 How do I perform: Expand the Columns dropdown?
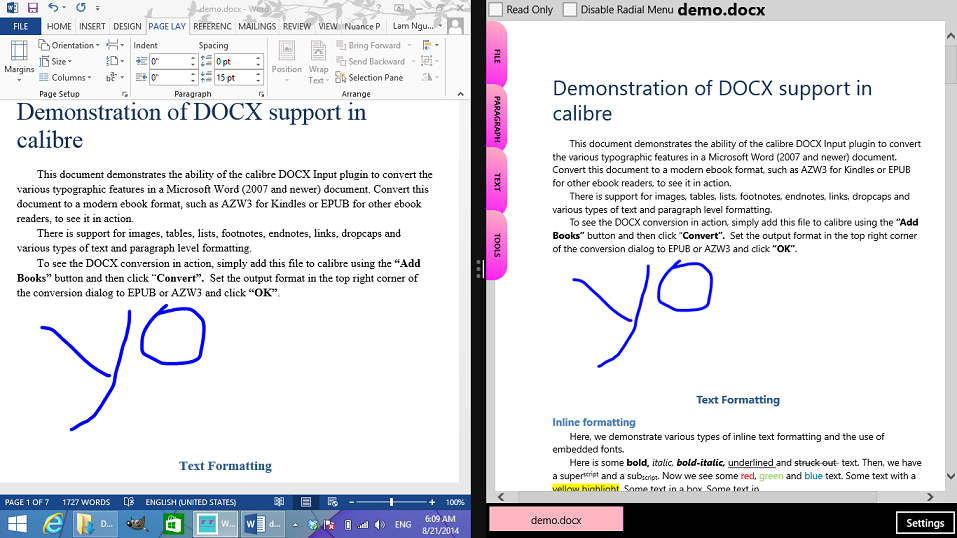click(65, 78)
